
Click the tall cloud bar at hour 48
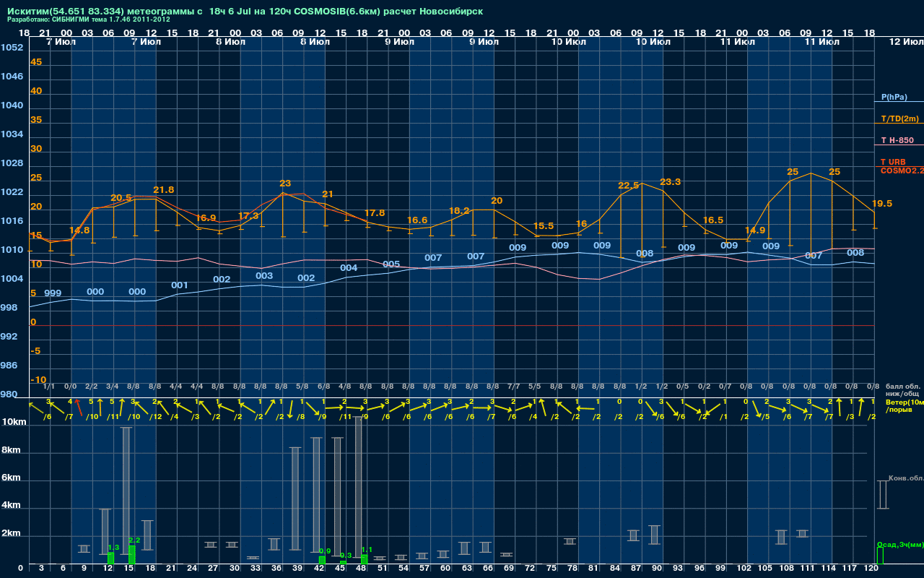[x=359, y=486]
